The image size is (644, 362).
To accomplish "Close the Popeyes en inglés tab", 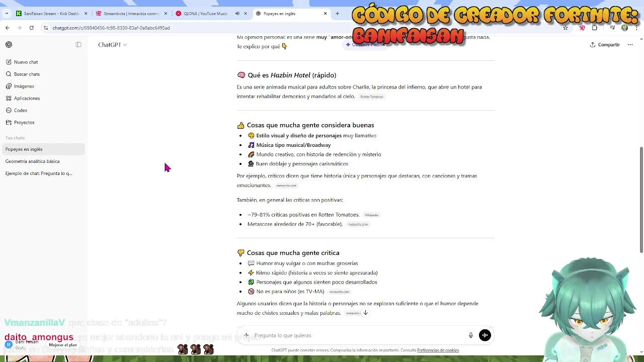I will click(326, 14).
